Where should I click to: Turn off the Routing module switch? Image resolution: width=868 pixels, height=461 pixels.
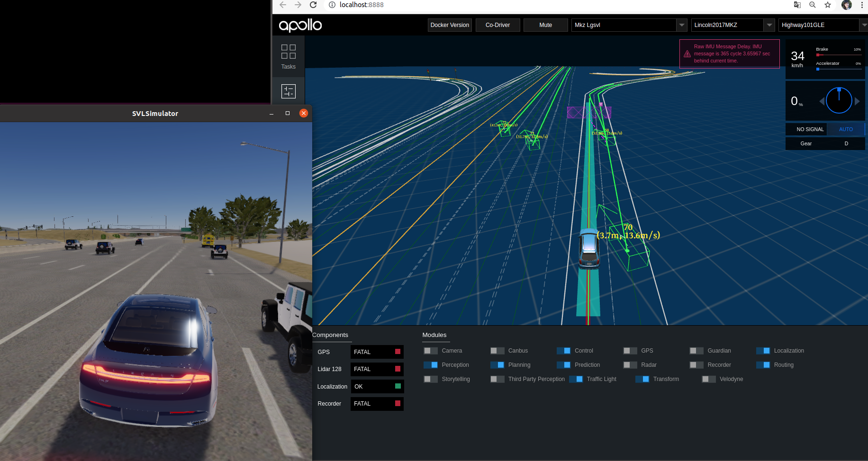[763, 365]
